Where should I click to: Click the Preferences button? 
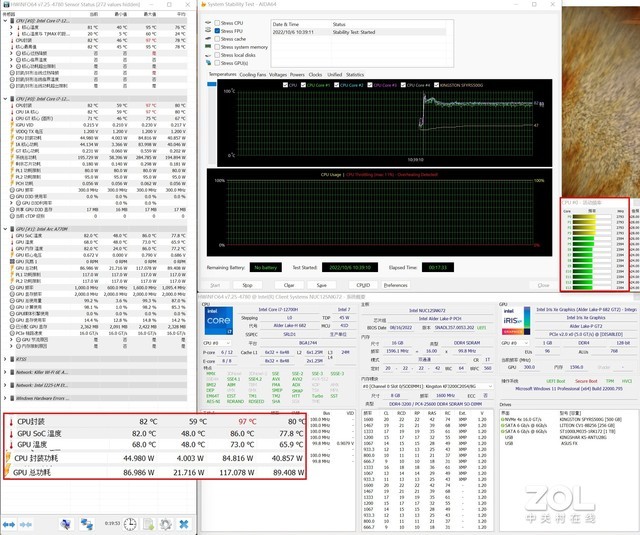tap(396, 285)
